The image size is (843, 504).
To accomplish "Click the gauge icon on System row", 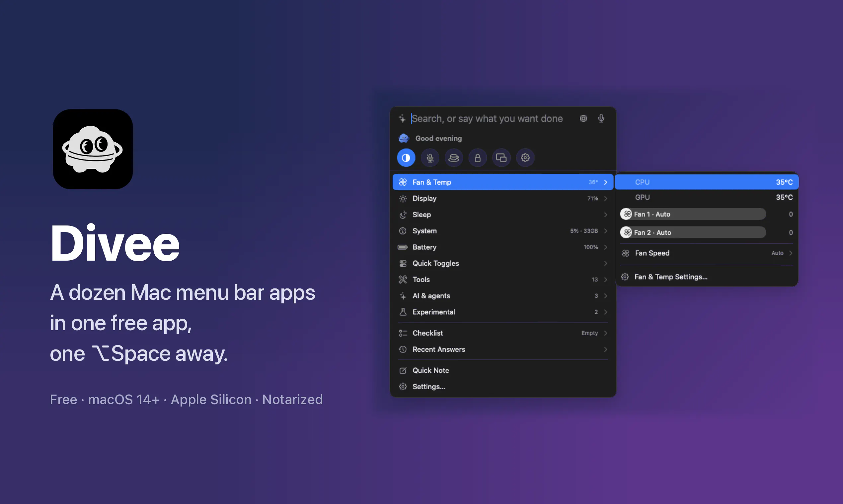I will point(403,231).
